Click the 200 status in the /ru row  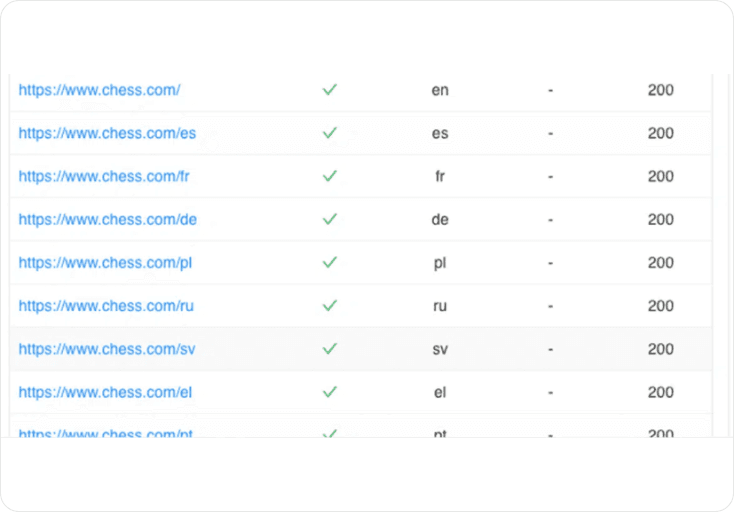coord(661,306)
